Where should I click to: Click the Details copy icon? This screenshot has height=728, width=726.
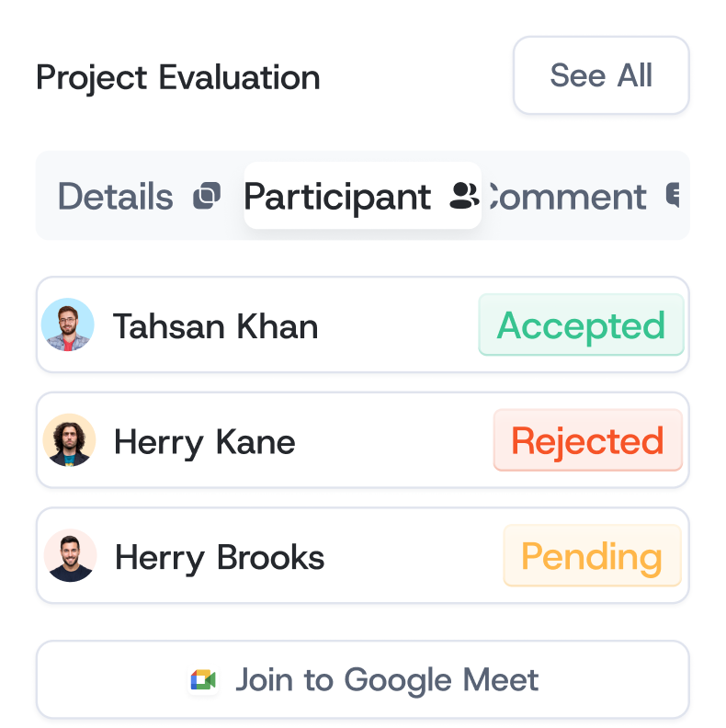[207, 196]
